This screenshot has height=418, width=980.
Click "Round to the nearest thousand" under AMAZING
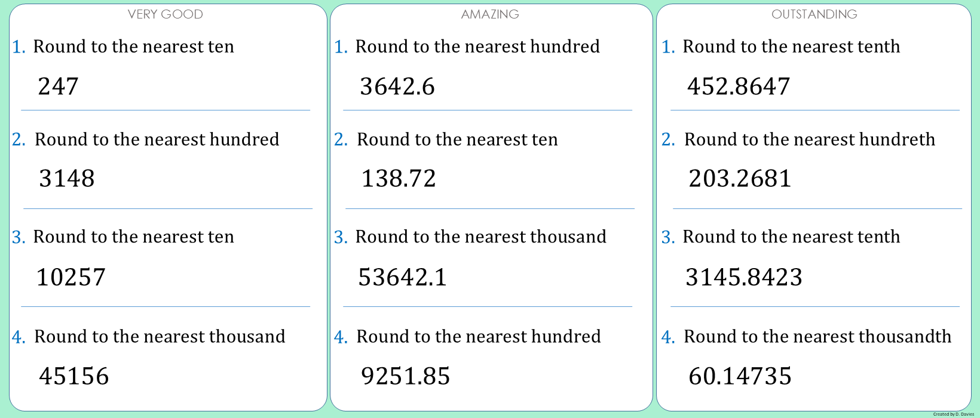(481, 237)
